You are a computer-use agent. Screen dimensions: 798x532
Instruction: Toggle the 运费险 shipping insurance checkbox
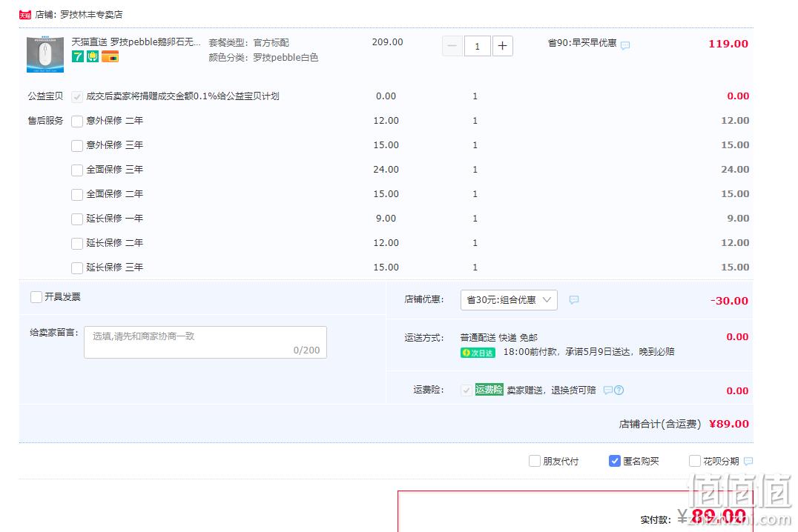(466, 390)
